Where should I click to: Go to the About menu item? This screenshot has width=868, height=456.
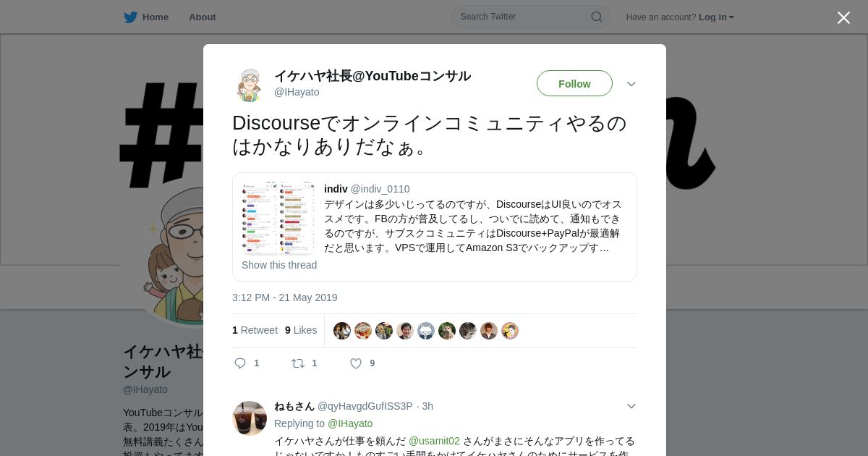tap(203, 17)
